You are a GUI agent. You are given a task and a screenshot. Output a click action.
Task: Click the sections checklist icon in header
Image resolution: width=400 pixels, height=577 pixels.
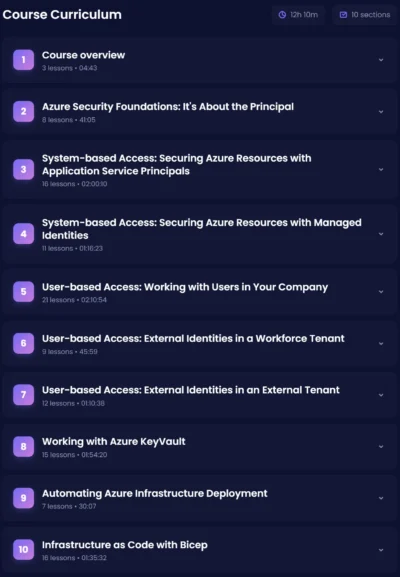[343, 15]
